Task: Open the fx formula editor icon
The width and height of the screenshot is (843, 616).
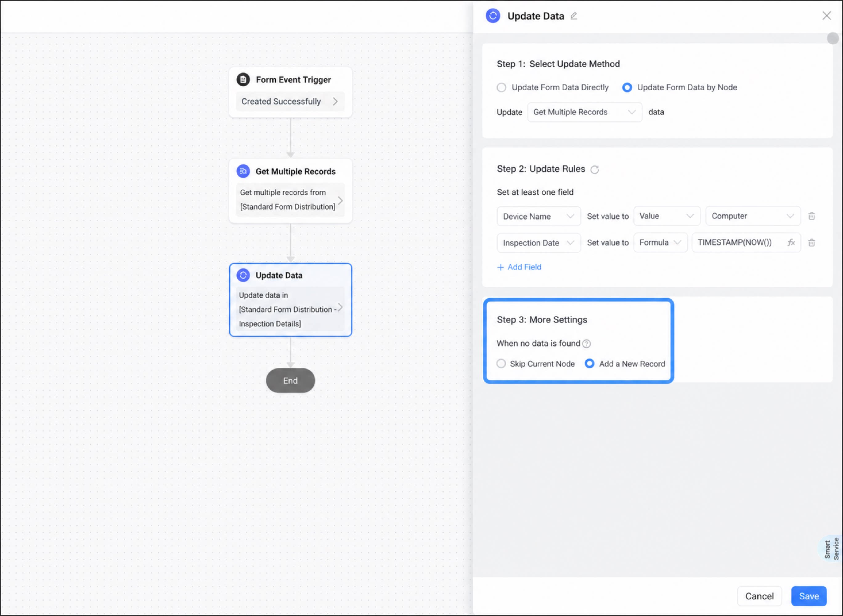Action: point(791,243)
